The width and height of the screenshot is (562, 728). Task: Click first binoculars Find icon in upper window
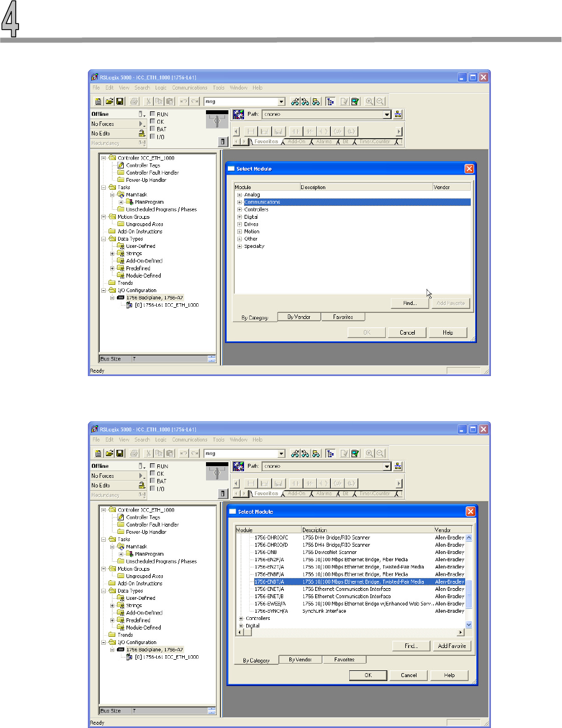[x=295, y=101]
